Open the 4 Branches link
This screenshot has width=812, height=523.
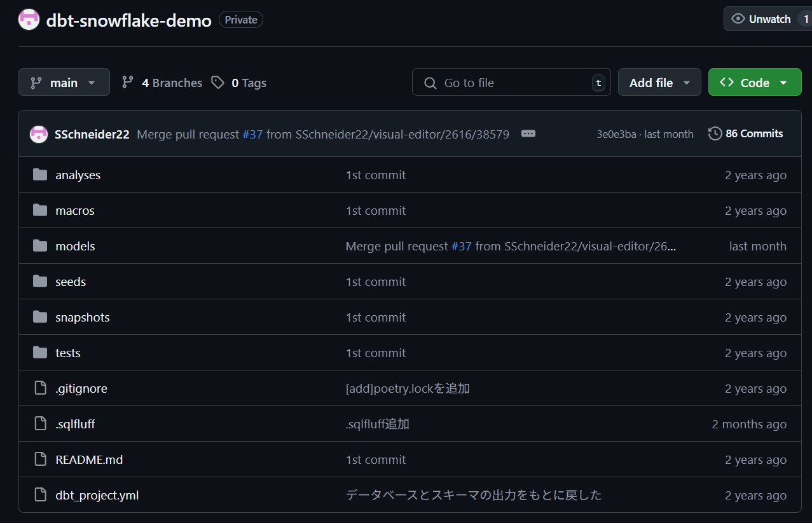click(162, 83)
